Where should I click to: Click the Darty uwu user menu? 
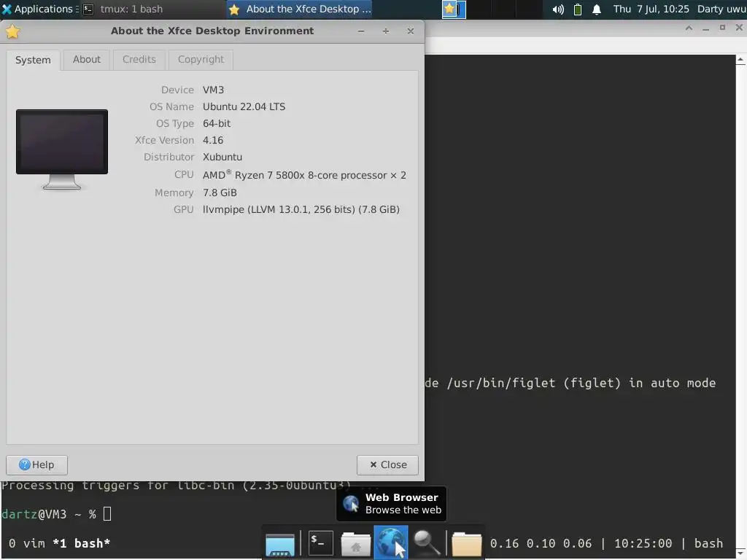coord(721,9)
